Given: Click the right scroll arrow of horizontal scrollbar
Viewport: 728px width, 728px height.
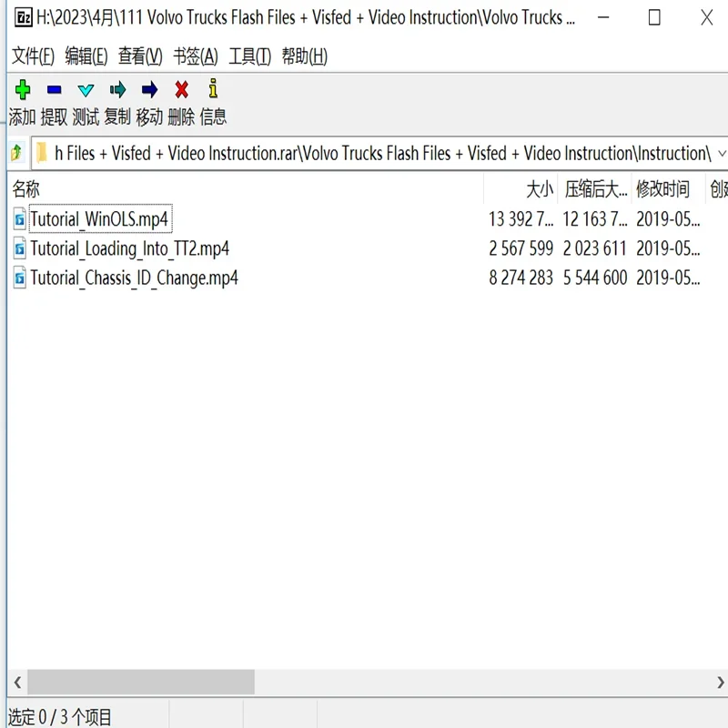Looking at the screenshot, I should pyautogui.click(x=720, y=682).
